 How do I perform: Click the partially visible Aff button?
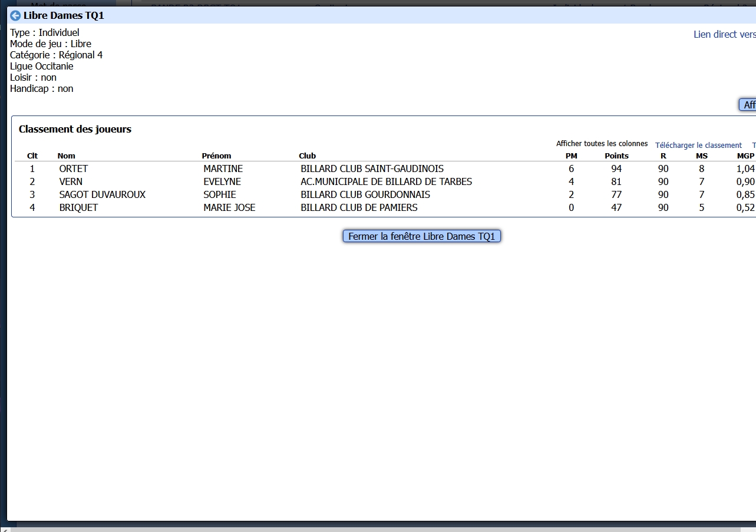tap(748, 105)
